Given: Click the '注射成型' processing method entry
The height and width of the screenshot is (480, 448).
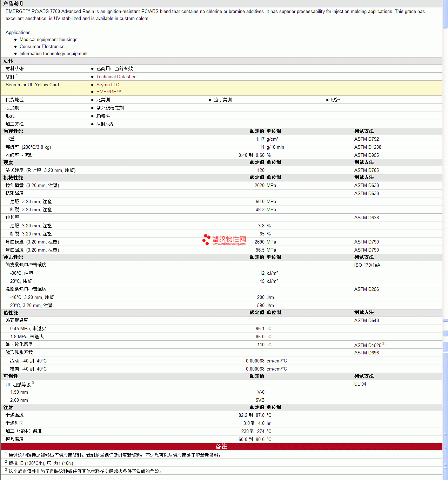Looking at the screenshot, I should pos(105,124).
